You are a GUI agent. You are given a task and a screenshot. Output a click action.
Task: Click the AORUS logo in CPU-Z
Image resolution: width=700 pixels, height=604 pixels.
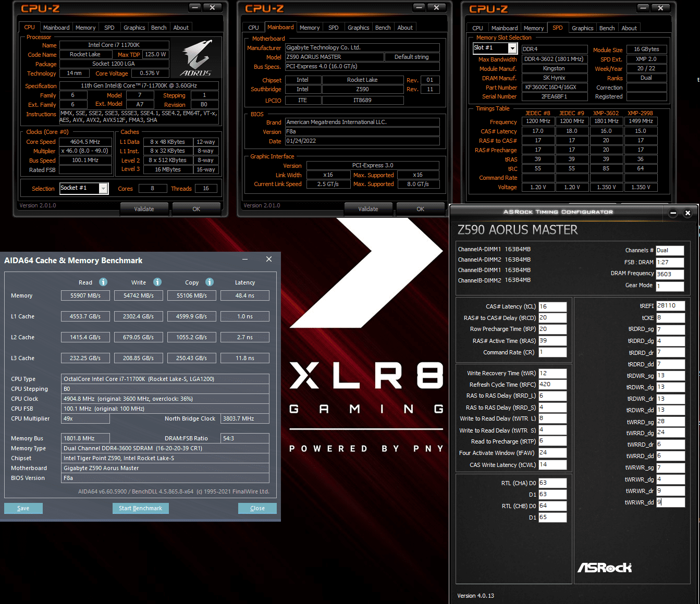tap(196, 58)
